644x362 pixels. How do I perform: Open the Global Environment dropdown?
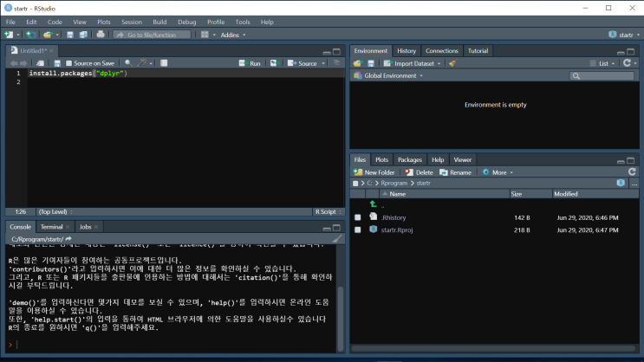[388, 75]
